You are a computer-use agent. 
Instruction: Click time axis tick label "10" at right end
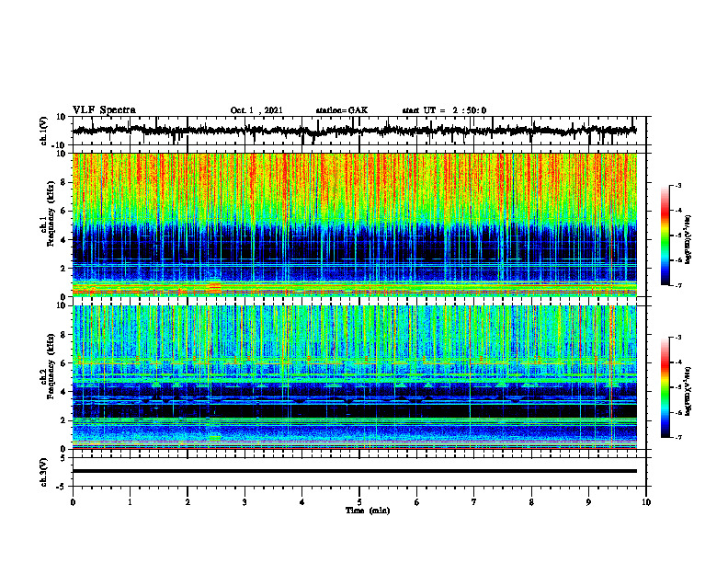coord(646,502)
